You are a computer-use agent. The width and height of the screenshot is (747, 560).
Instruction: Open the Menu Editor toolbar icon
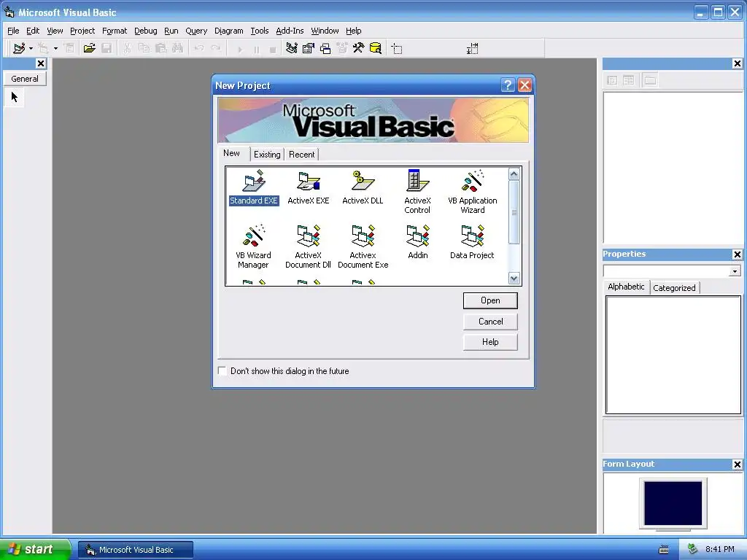click(x=69, y=48)
